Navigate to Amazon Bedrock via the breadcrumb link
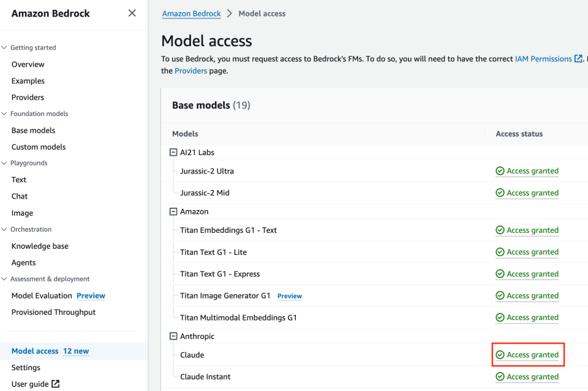Image resolution: width=588 pixels, height=391 pixels. tap(191, 13)
